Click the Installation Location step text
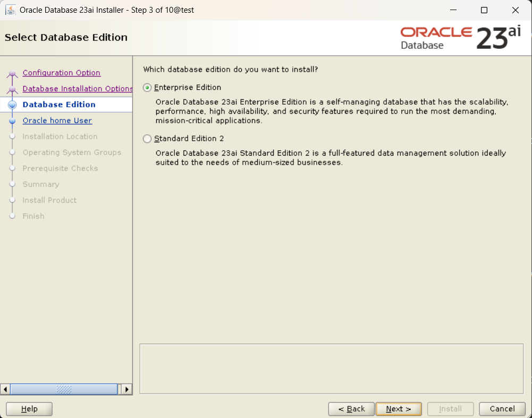The image size is (532, 418). tap(60, 137)
